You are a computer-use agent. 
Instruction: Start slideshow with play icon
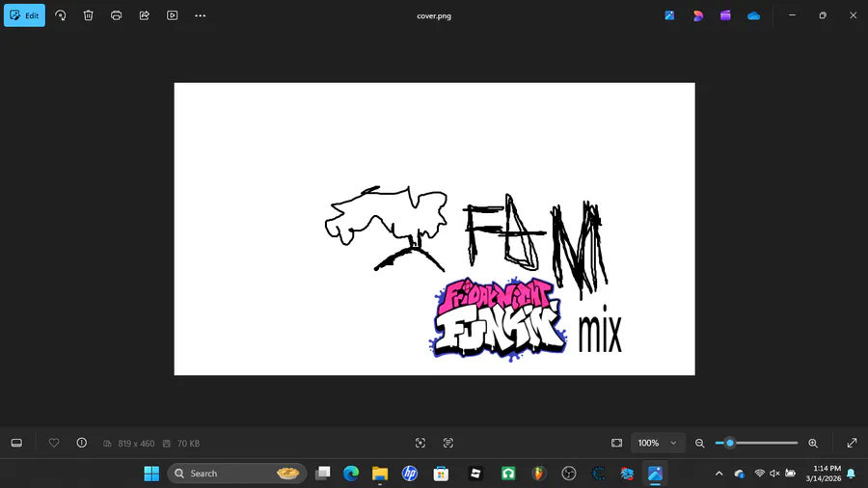coord(173,15)
